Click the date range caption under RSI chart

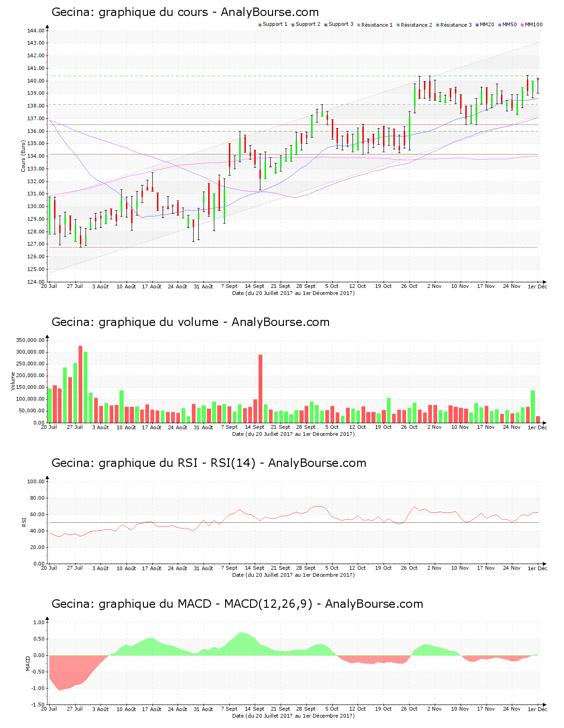[x=293, y=575]
